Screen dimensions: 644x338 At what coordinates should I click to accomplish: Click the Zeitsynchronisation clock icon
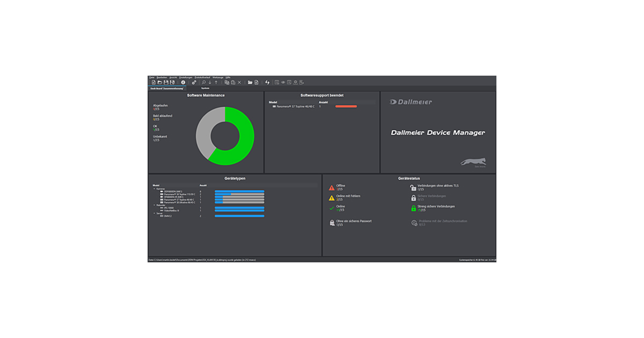[x=414, y=223]
